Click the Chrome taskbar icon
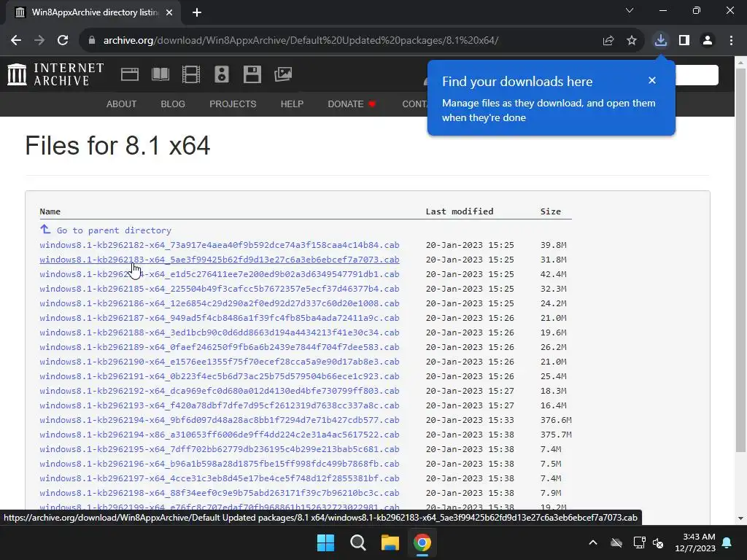This screenshot has width=747, height=560. (x=422, y=542)
